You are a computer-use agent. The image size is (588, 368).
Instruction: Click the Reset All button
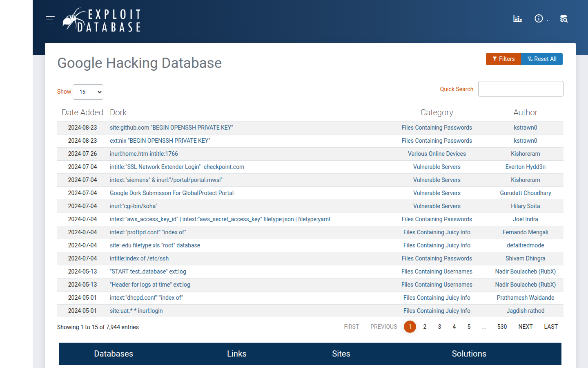tap(542, 59)
